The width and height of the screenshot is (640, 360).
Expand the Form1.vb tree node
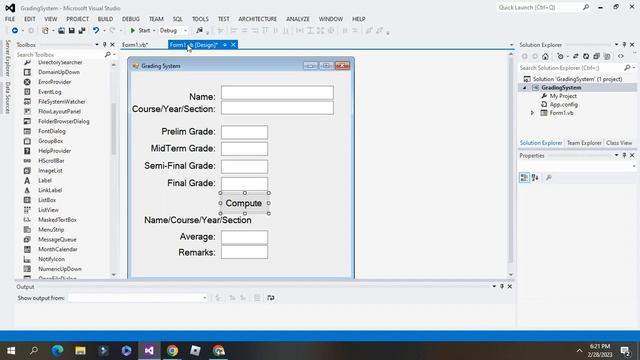tap(532, 113)
